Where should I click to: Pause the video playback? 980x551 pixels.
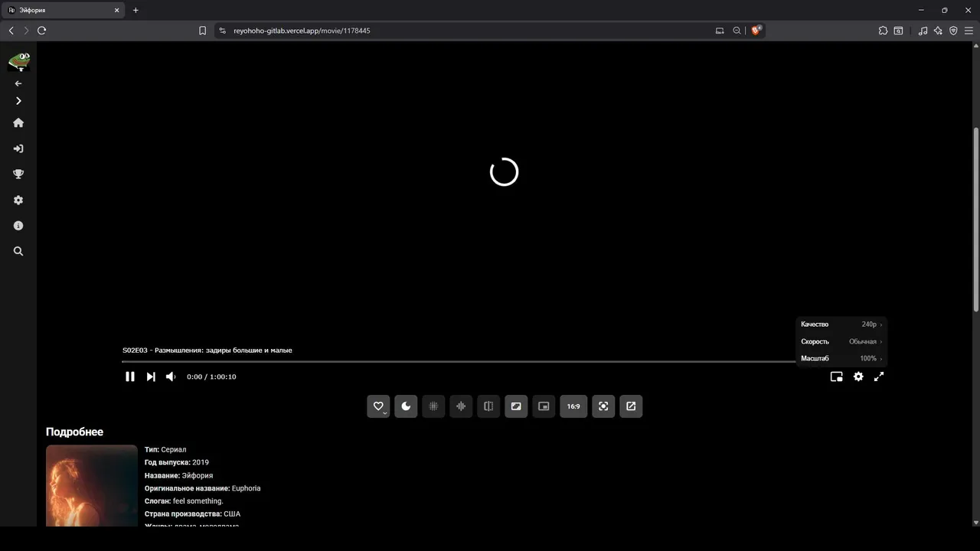[x=130, y=377]
